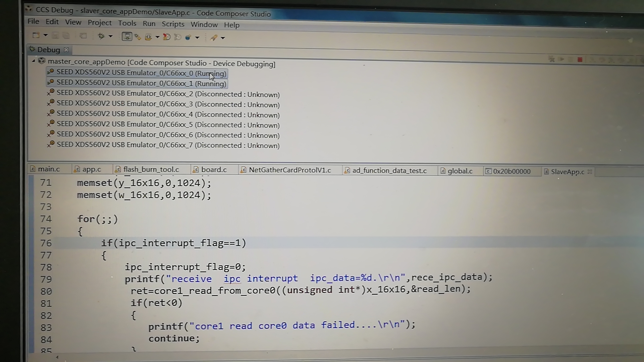The image size is (644, 362).
Task: Open dropdown arrow next to New icon
Action: [x=46, y=35]
